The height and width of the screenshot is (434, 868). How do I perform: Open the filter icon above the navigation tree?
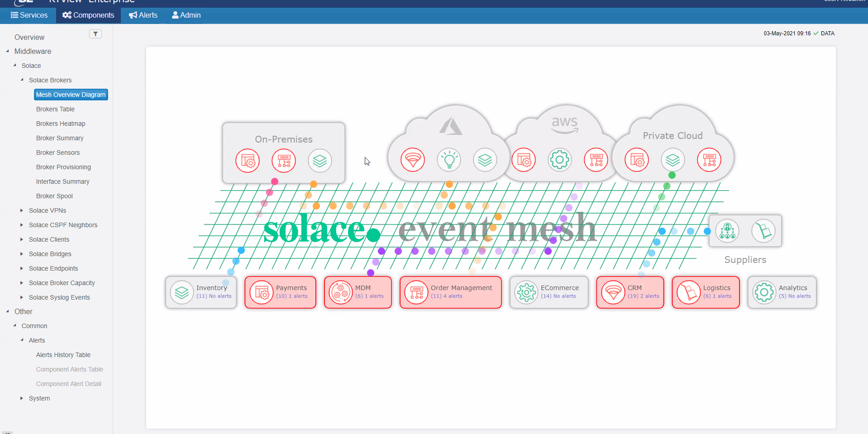click(x=95, y=33)
